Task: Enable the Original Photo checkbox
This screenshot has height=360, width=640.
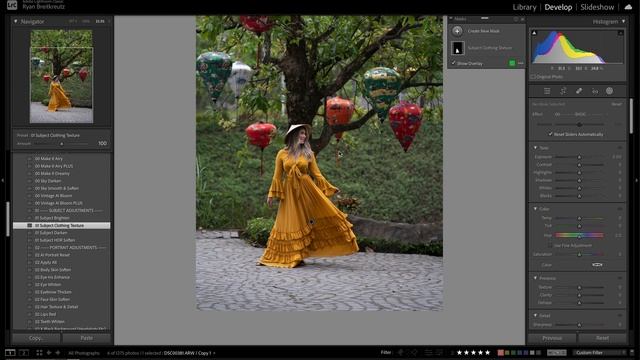Action: click(x=533, y=77)
